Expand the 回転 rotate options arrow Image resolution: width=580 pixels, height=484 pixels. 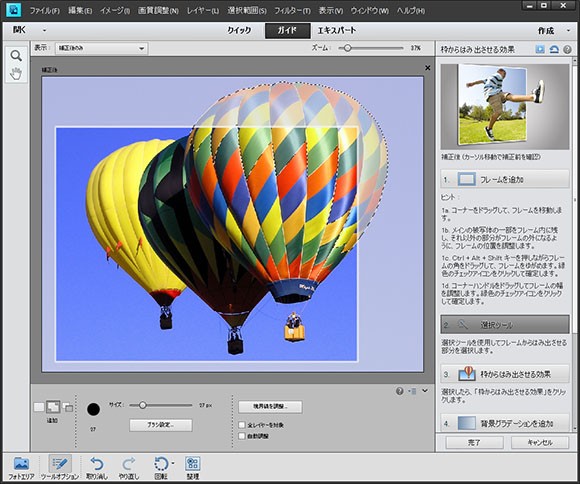point(173,463)
